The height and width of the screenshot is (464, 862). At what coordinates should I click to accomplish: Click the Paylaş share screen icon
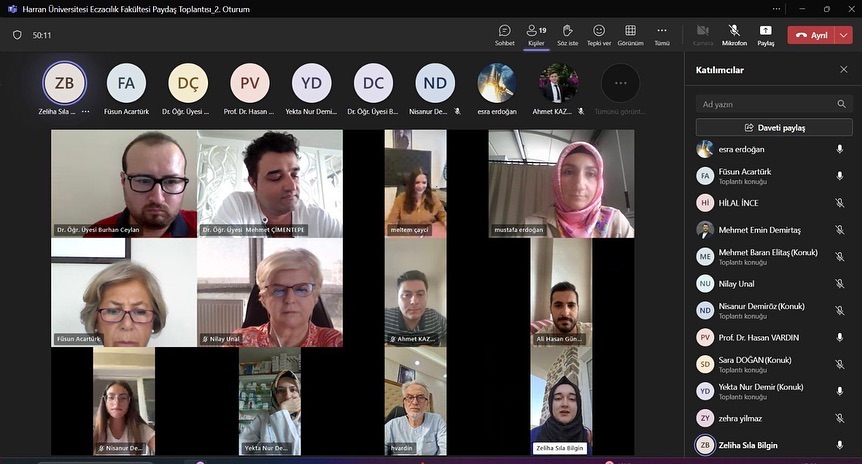[765, 35]
